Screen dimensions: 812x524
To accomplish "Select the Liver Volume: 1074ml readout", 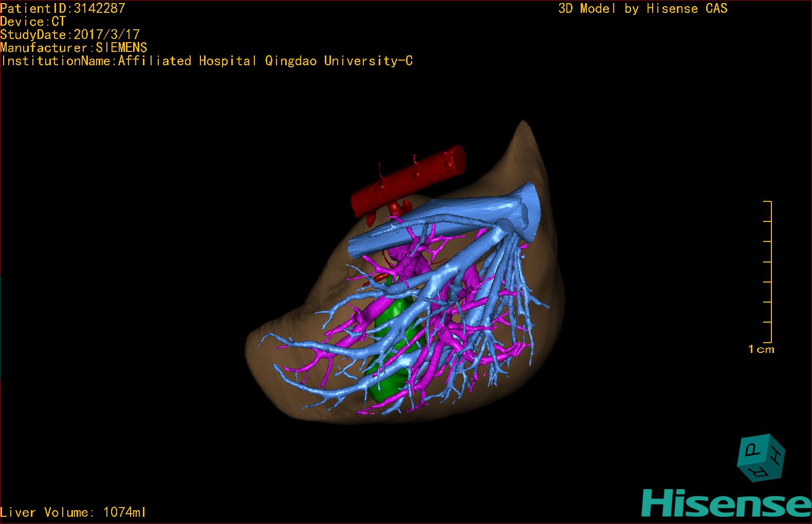I will click(73, 512).
